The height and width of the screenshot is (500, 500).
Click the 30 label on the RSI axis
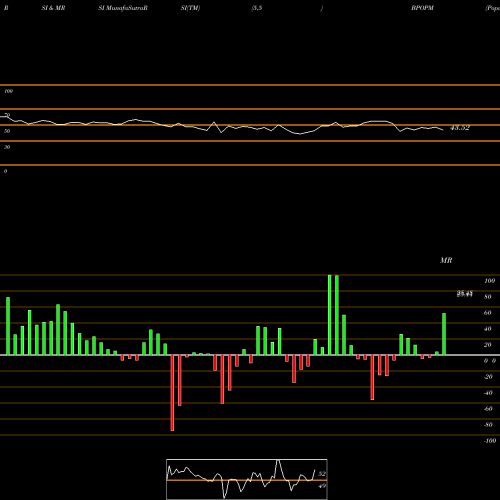coord(7,147)
